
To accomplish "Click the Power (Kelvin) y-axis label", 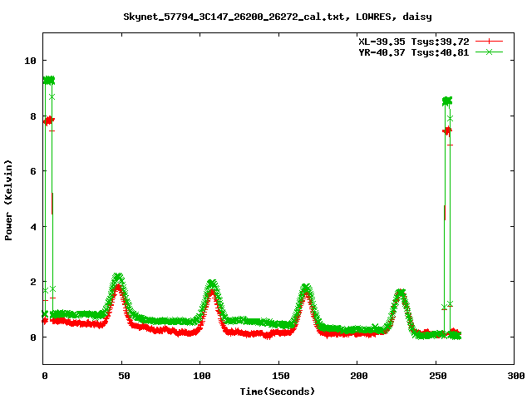I will point(8,200).
